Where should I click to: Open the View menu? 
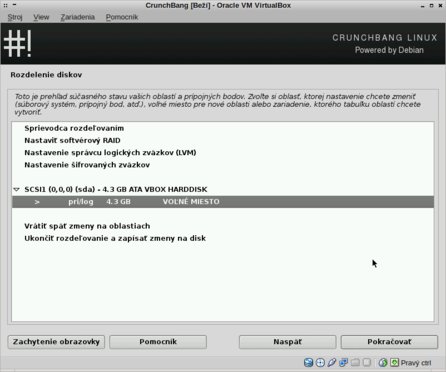point(41,17)
